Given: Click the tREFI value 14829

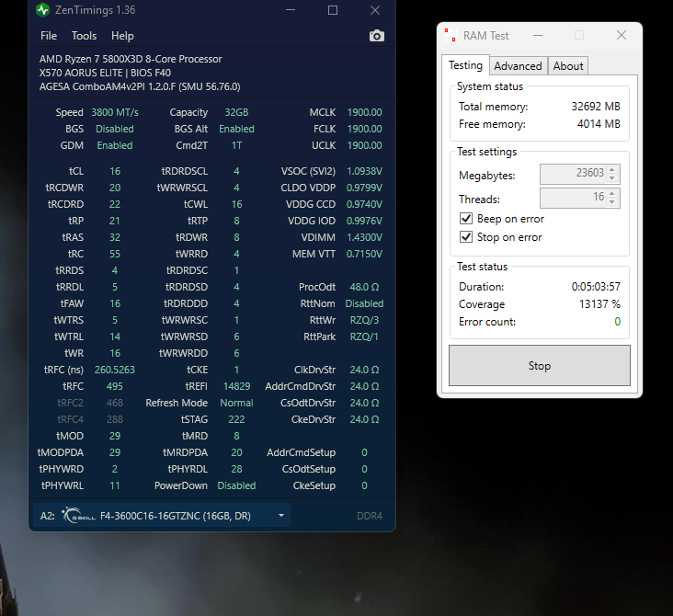Looking at the screenshot, I should tap(236, 386).
